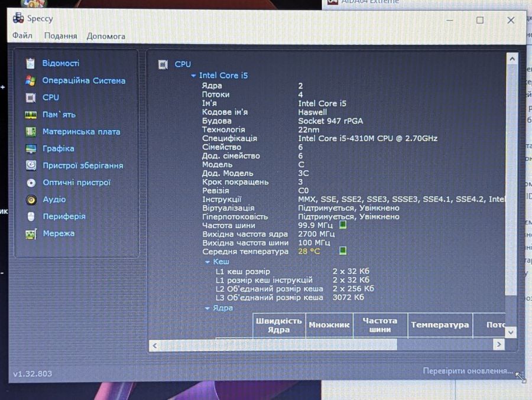Click the hard drive icon for Пристрої зберігання
The image size is (532, 400).
[x=31, y=165]
